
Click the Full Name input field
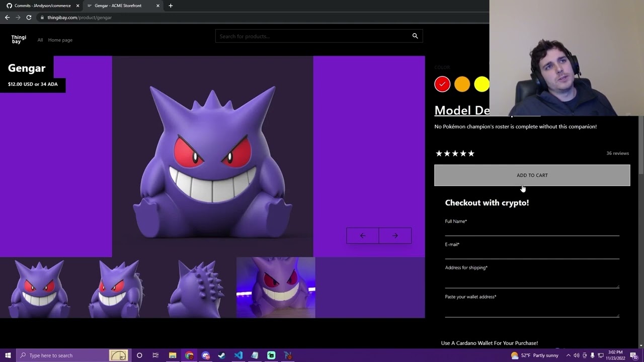[x=532, y=230]
